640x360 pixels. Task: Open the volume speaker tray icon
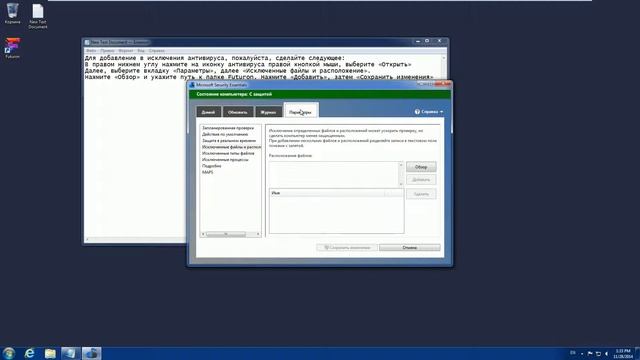click(x=607, y=353)
